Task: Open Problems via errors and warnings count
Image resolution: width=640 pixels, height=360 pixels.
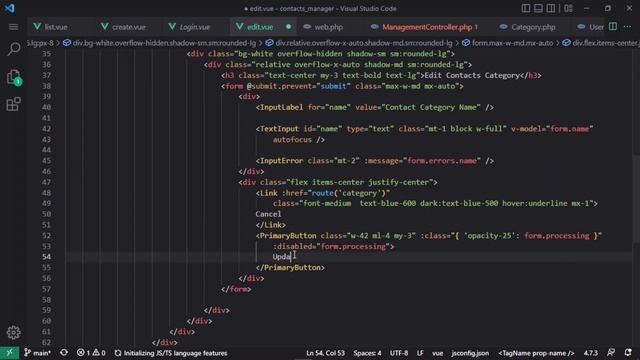Action: click(91, 353)
